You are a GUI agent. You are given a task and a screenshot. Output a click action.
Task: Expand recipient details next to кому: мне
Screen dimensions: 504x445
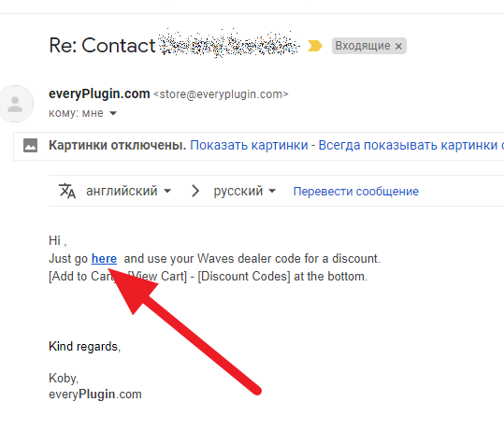point(113,113)
